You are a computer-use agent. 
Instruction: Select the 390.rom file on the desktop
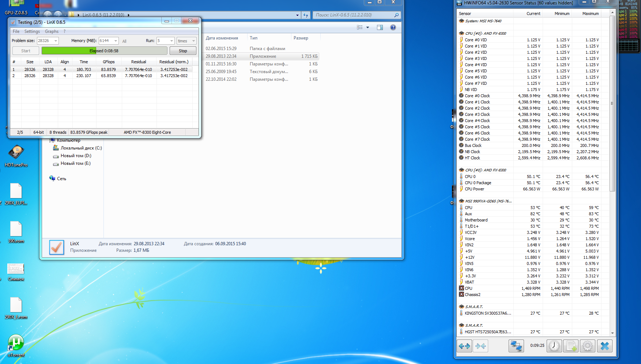tap(16, 231)
